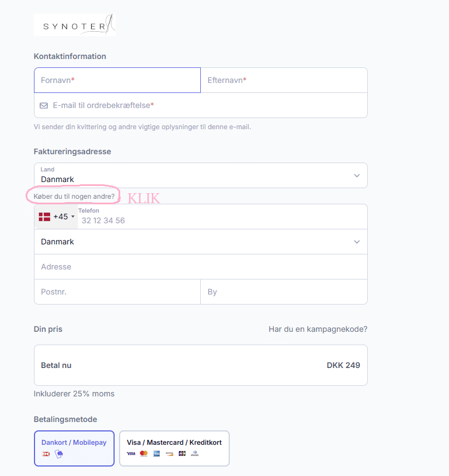This screenshot has width=449, height=476.
Task: Click the Dankort logo icon
Action: 46,454
